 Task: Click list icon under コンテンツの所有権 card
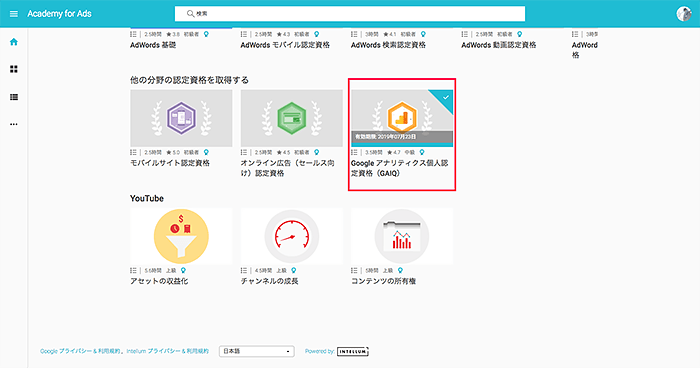354,270
